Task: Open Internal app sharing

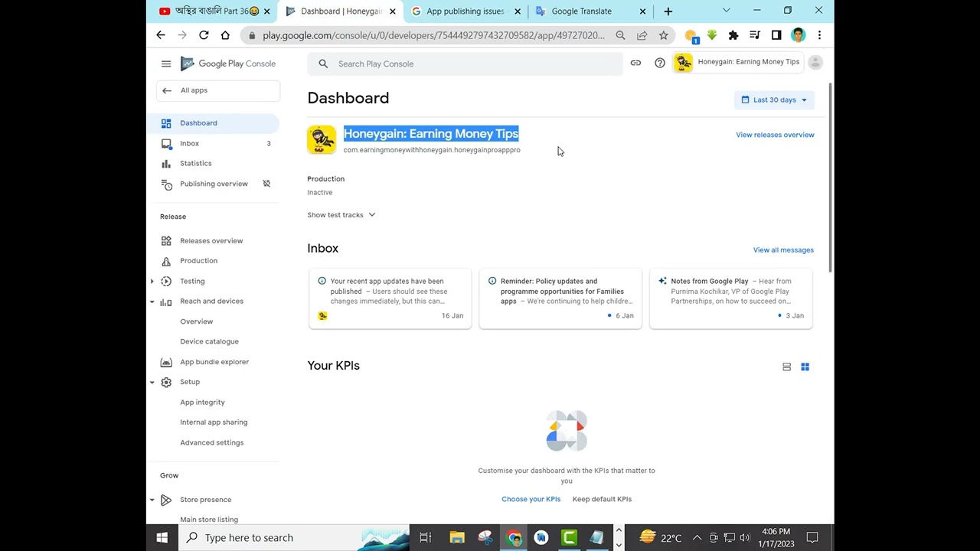Action: pos(214,422)
